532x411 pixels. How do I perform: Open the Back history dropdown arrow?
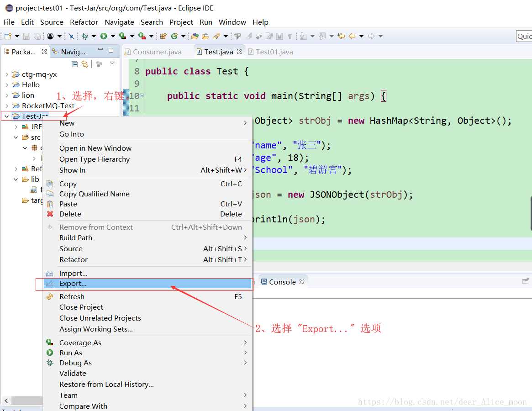coord(361,36)
